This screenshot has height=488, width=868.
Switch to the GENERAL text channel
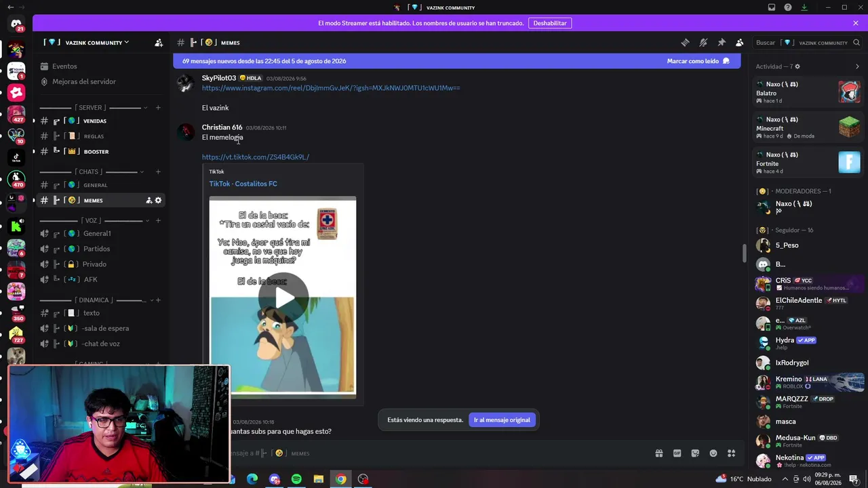(102, 185)
